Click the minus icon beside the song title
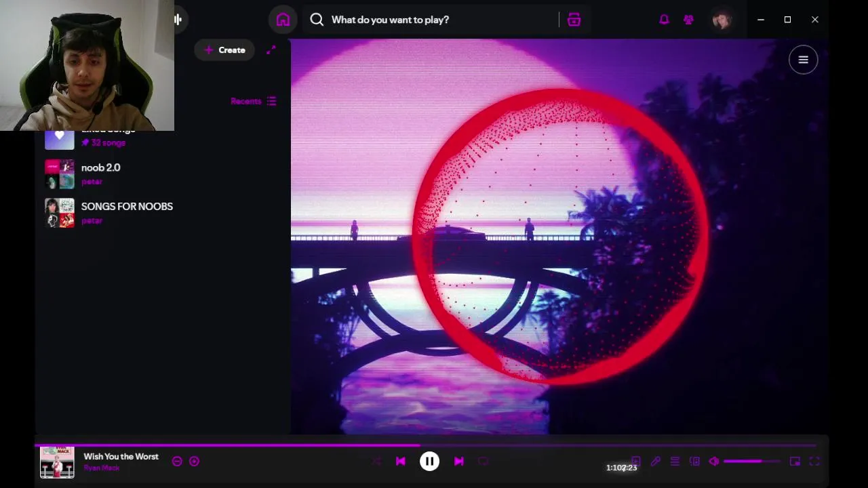Viewport: 868px width, 488px height. pos(177,462)
